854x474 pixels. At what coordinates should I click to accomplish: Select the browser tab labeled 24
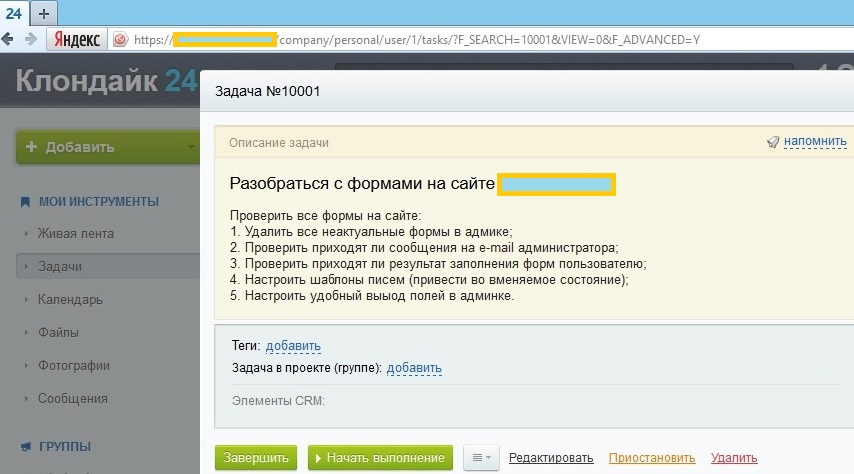coord(14,13)
